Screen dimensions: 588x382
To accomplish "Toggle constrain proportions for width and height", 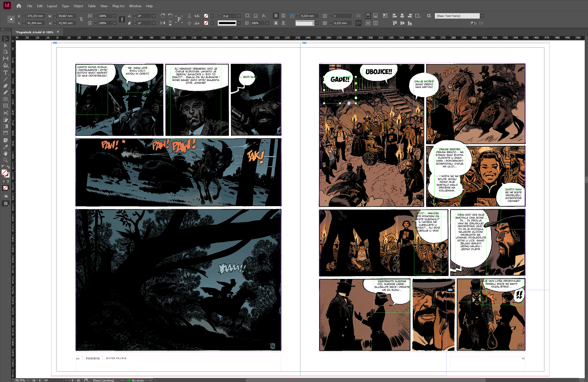I will pyautogui.click(x=81, y=19).
